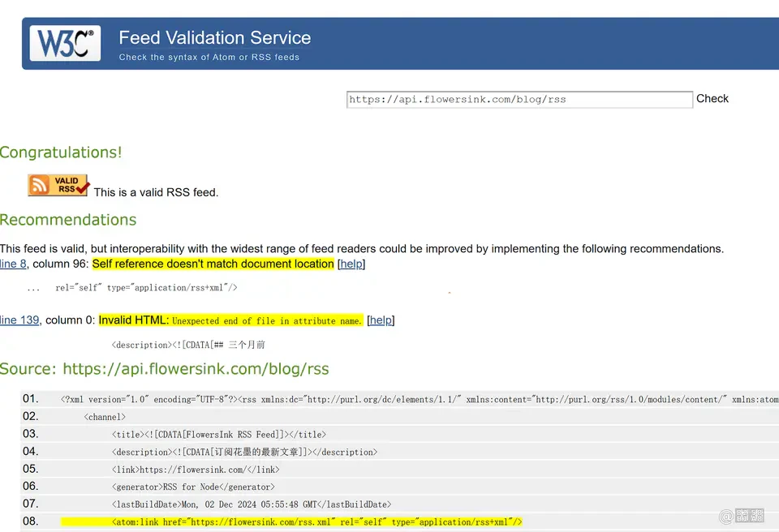Click the Valid RSS badge icon

point(58,185)
